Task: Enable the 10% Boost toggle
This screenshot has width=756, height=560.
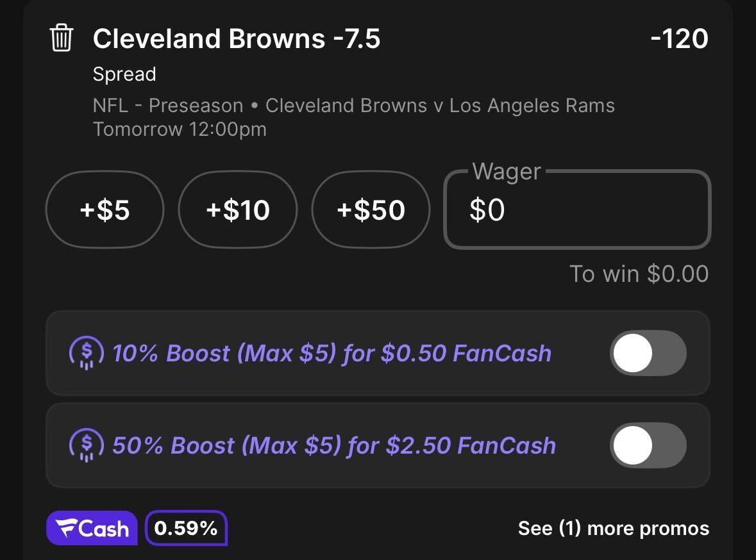Action: tap(648, 353)
